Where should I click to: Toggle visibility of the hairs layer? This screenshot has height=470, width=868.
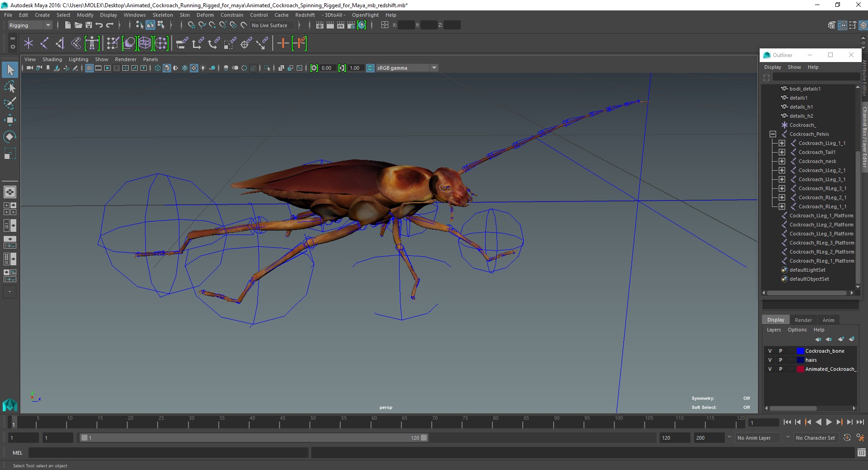pyautogui.click(x=770, y=360)
